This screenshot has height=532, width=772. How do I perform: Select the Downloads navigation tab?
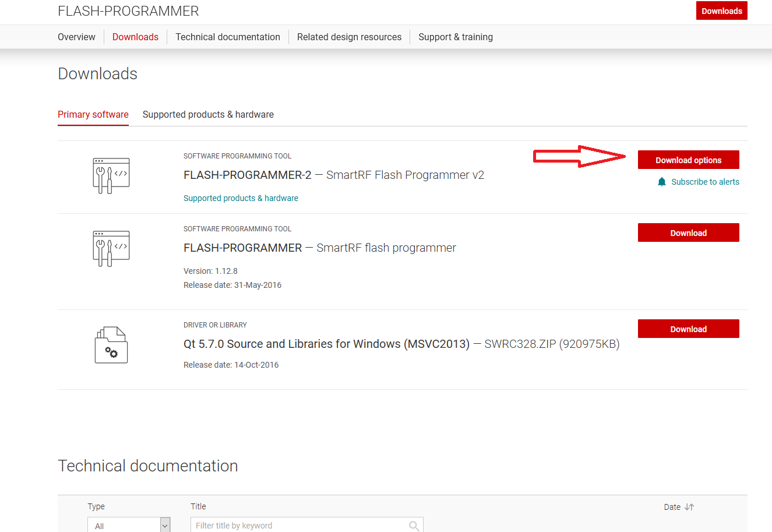coord(135,37)
